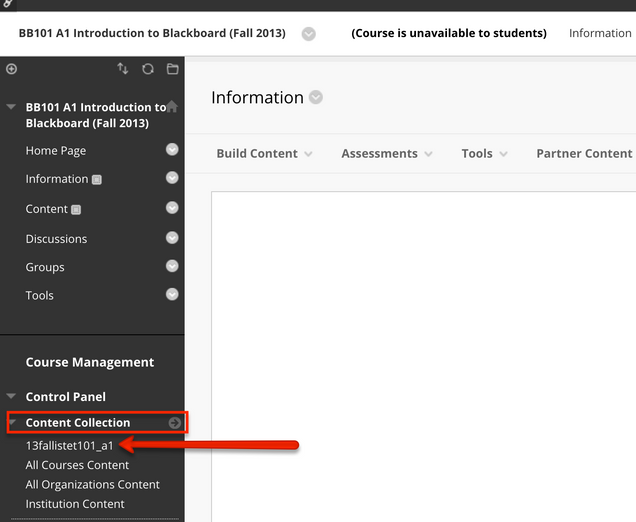Click the BB101 A1 Introduction to Blackboard sidebar title
The height and width of the screenshot is (522, 636).
(x=96, y=115)
